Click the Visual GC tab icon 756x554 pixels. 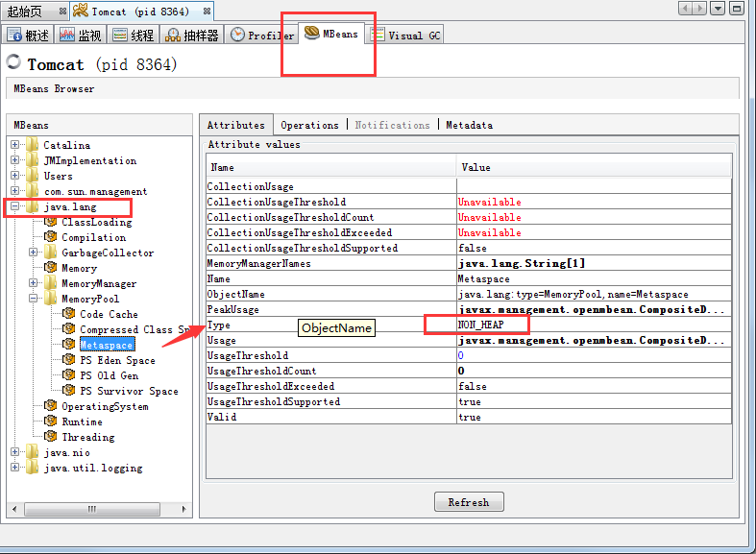tap(378, 35)
